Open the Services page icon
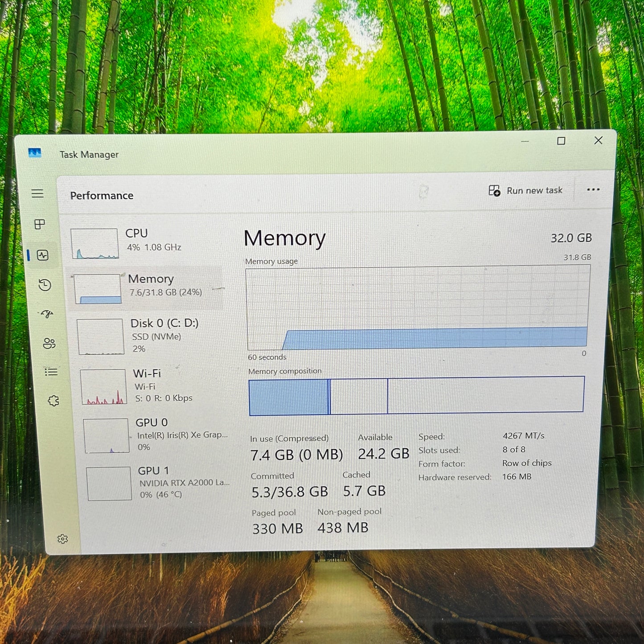The width and height of the screenshot is (644, 644). [53, 401]
